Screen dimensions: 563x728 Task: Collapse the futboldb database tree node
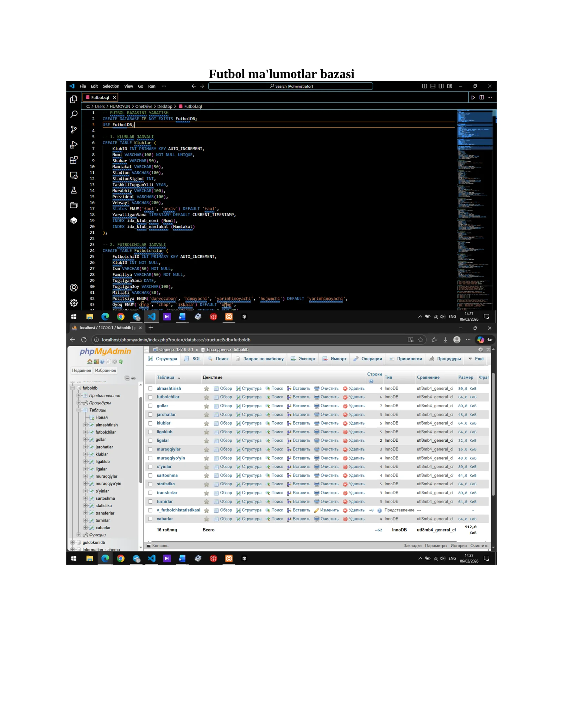tap(72, 388)
